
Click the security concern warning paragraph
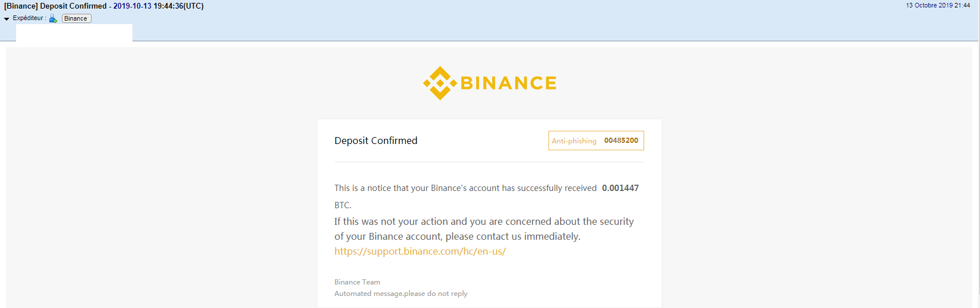click(484, 229)
